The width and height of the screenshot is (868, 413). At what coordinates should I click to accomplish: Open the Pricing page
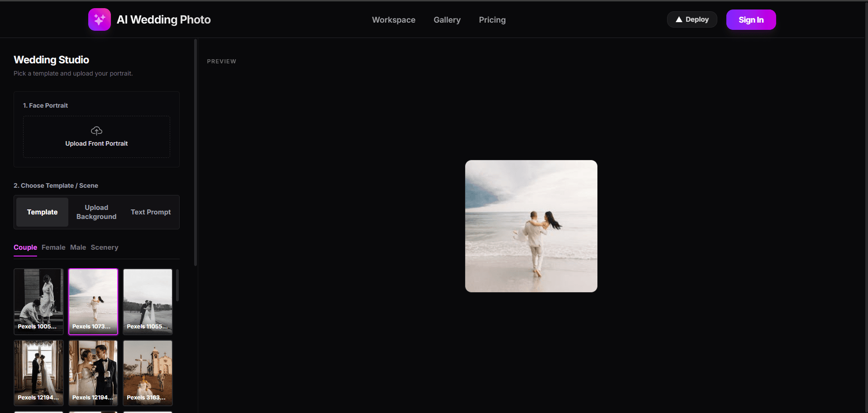(x=492, y=20)
